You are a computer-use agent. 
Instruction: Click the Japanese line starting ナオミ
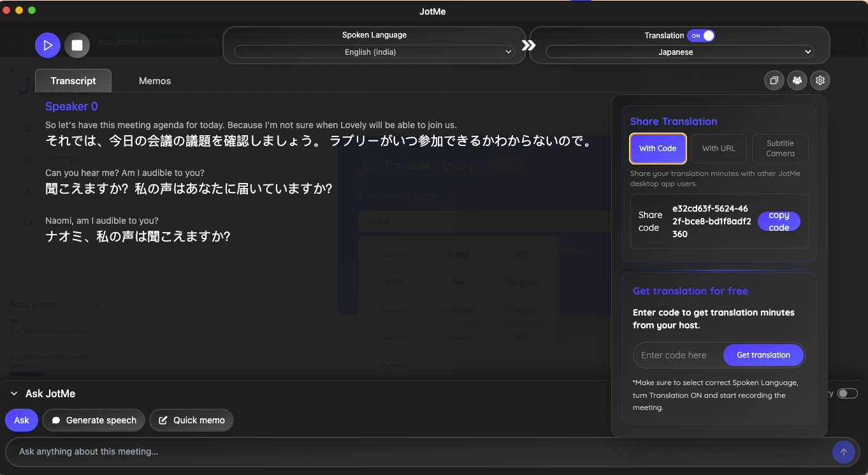(138, 237)
